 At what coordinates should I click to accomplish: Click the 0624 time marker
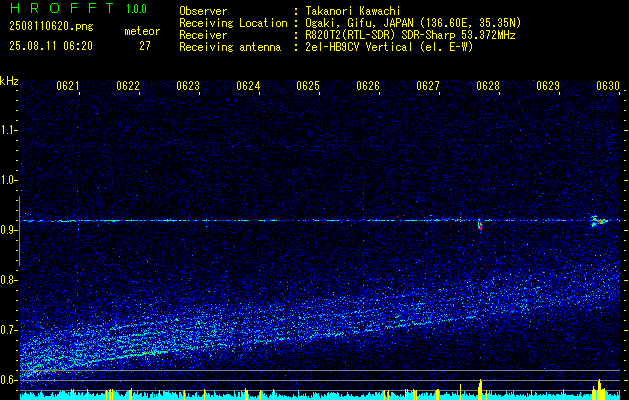248,86
